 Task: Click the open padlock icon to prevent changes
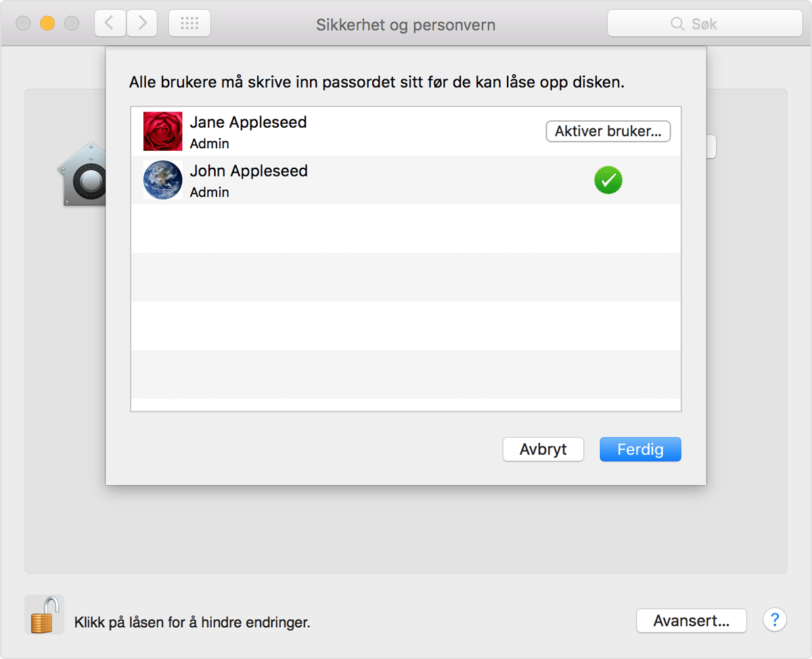[44, 614]
